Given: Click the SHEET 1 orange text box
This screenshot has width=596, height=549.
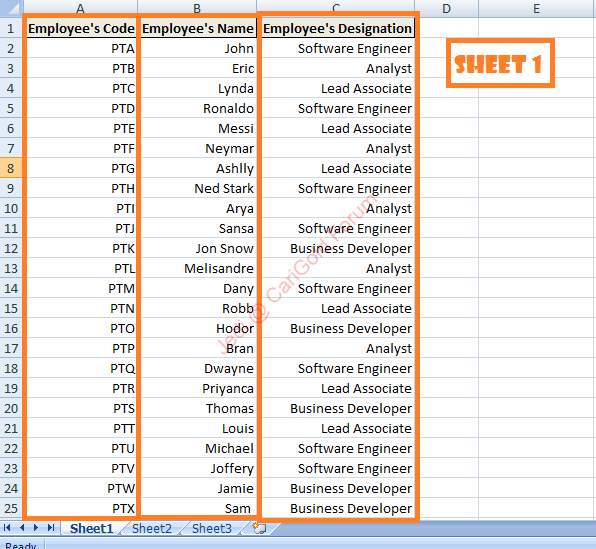Looking at the screenshot, I should pyautogui.click(x=500, y=63).
